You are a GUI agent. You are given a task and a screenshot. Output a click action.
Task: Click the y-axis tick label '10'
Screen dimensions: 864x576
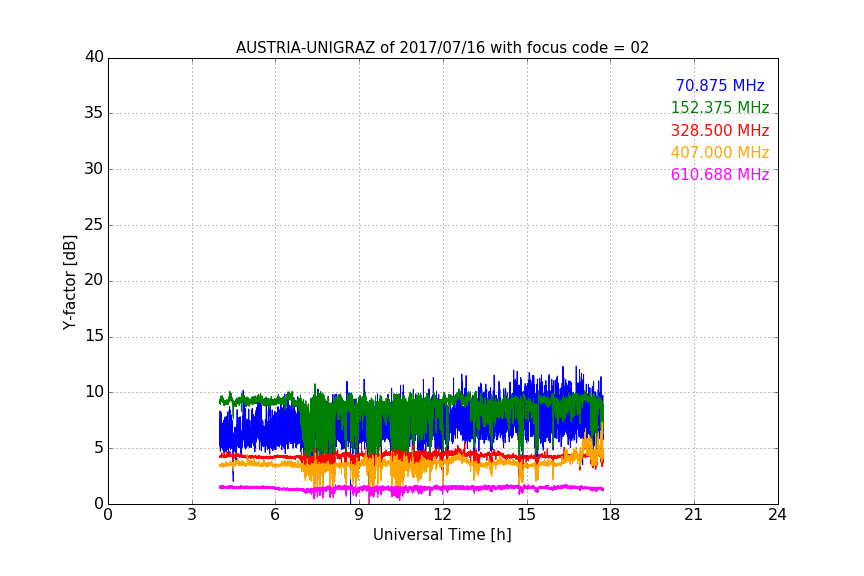[94, 392]
